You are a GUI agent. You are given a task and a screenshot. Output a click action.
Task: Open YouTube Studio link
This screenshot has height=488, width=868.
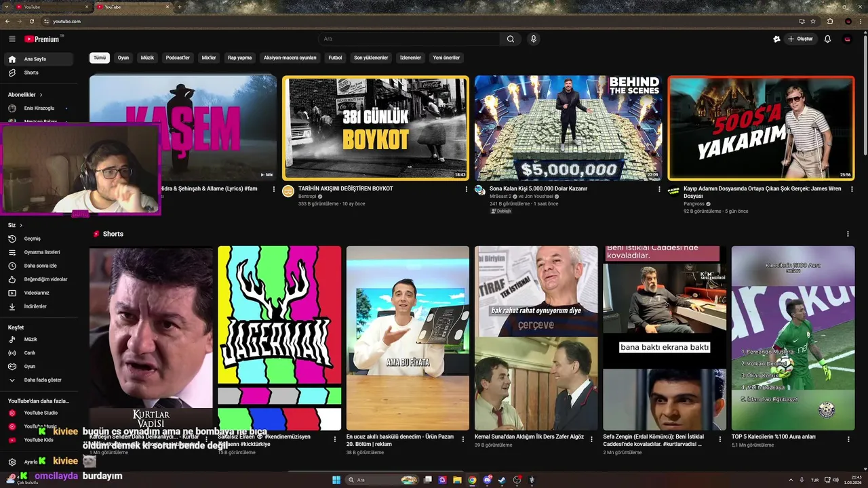tap(39, 413)
